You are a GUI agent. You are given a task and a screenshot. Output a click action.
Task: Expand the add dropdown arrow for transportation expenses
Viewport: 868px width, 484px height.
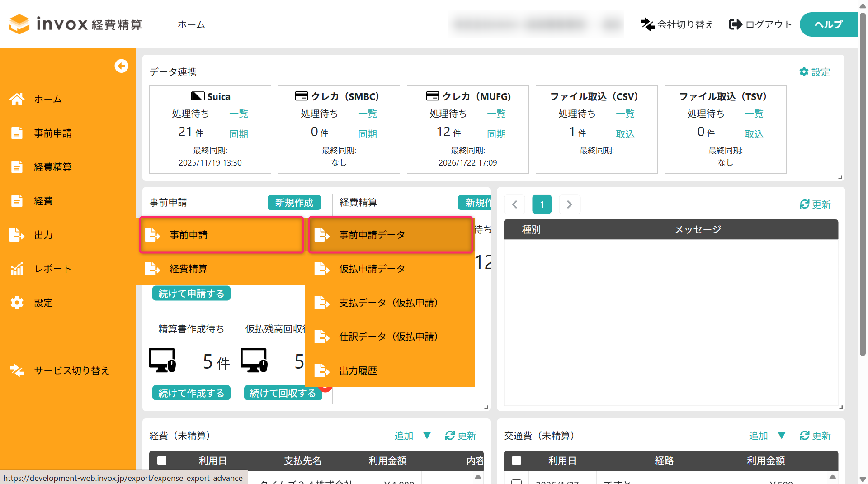(x=781, y=436)
